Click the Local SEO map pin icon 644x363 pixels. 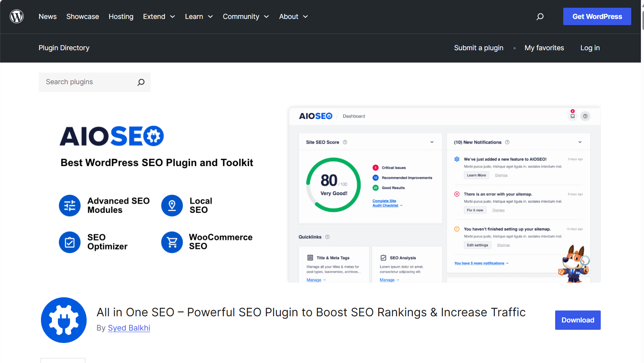pyautogui.click(x=172, y=205)
